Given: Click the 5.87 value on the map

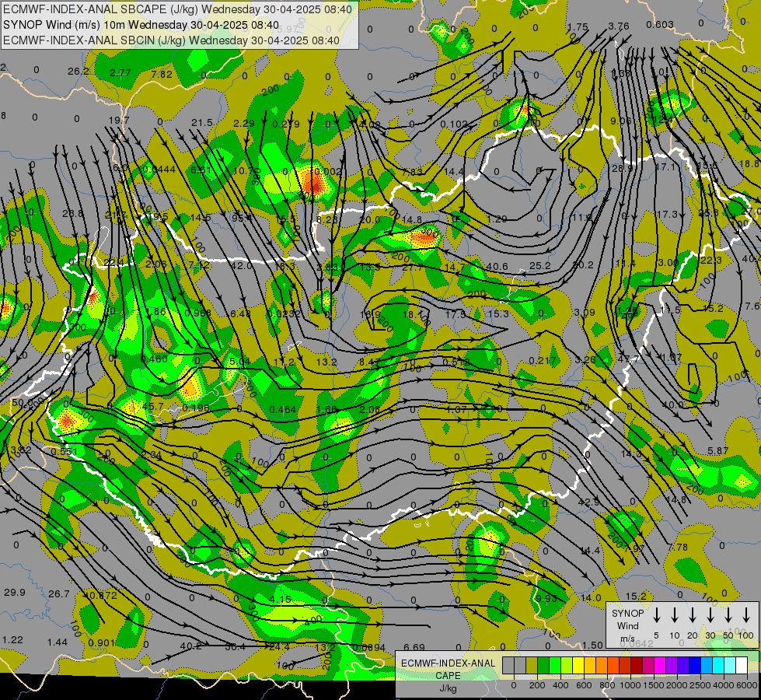Looking at the screenshot, I should pyautogui.click(x=717, y=451).
